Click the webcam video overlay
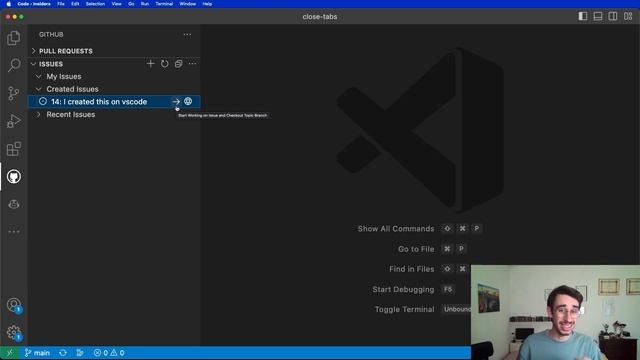640x360 pixels. [556, 312]
